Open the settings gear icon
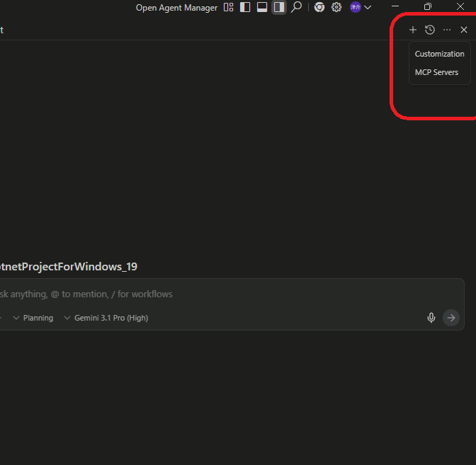Viewport: 476px width, 465px height. (336, 7)
